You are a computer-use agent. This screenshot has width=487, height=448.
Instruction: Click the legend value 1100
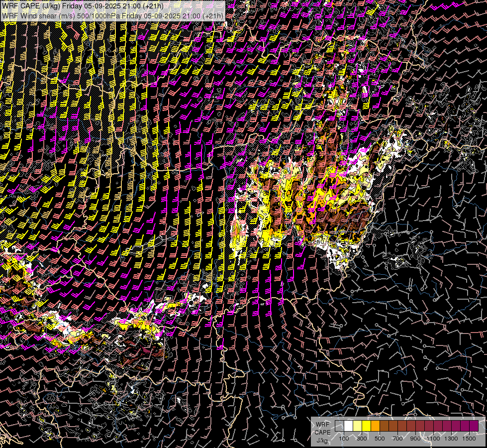tap(433, 439)
